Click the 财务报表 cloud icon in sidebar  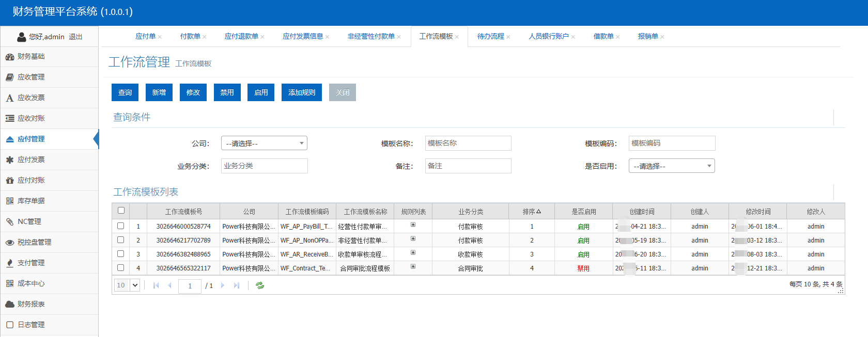[x=10, y=304]
